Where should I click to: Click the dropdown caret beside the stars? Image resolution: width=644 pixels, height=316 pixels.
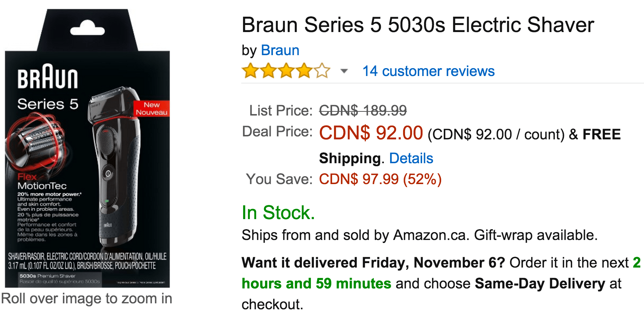(343, 72)
